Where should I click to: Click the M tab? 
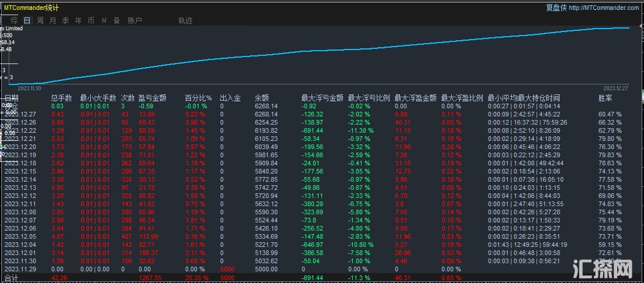(104, 20)
